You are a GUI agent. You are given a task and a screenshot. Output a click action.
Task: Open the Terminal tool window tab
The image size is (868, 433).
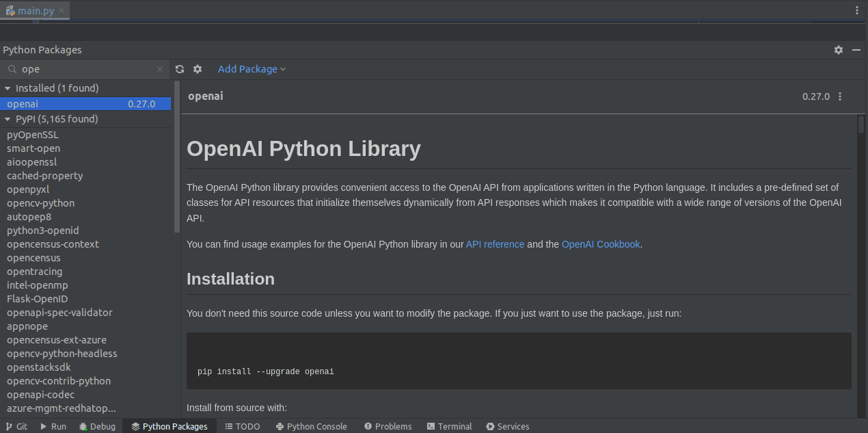click(x=449, y=426)
